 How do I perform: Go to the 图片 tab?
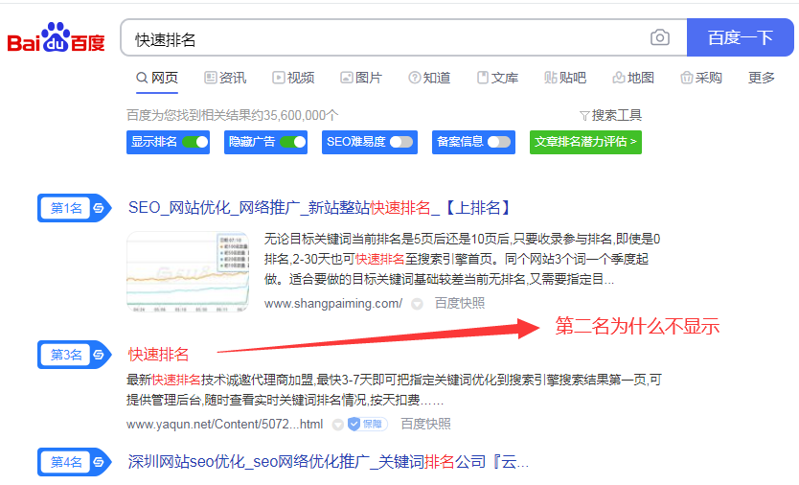361,78
